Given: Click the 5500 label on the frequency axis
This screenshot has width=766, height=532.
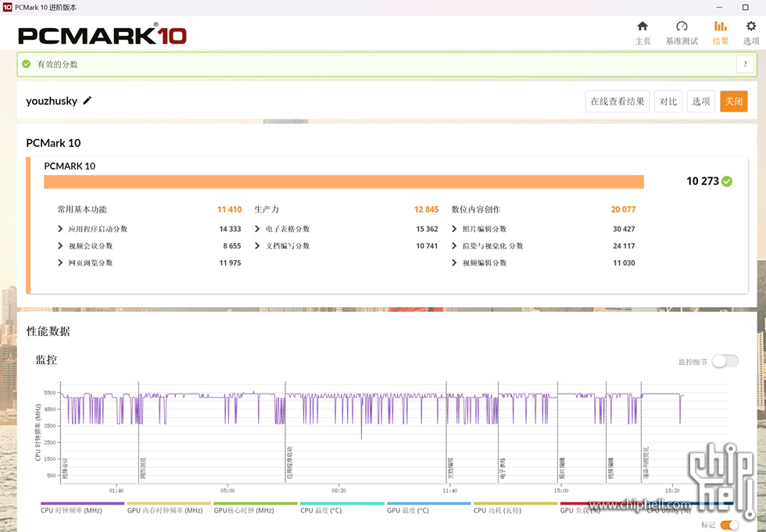Looking at the screenshot, I should tap(50, 392).
